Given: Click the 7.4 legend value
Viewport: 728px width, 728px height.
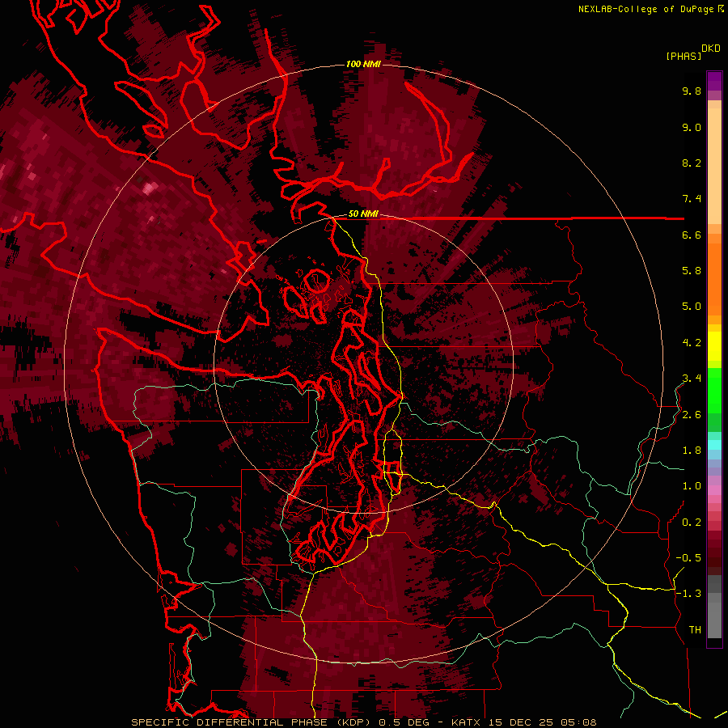Looking at the screenshot, I should pos(692,199).
